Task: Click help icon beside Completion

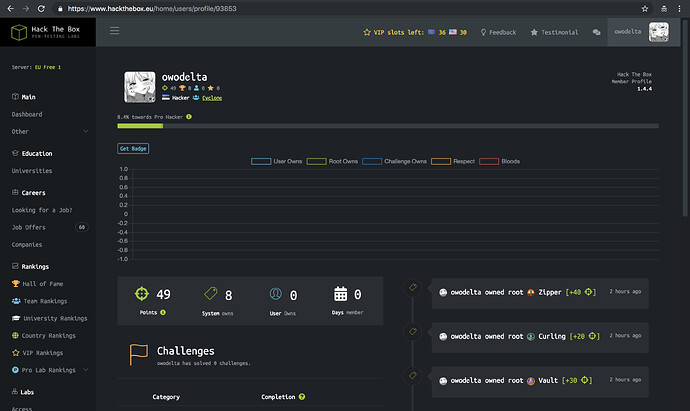Action: click(302, 396)
